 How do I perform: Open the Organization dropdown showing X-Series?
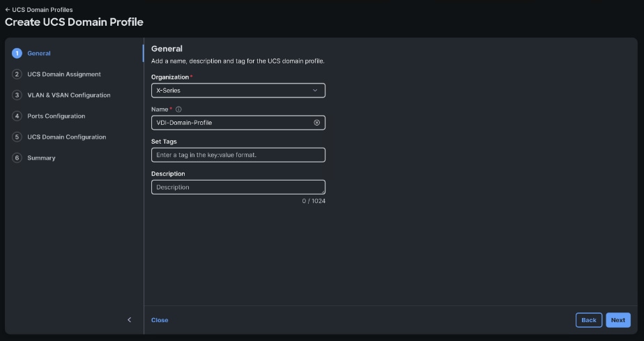click(238, 91)
